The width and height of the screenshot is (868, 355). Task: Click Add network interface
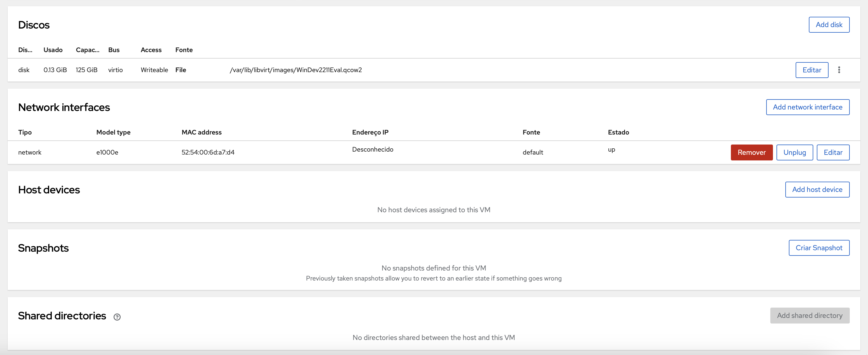pos(807,107)
